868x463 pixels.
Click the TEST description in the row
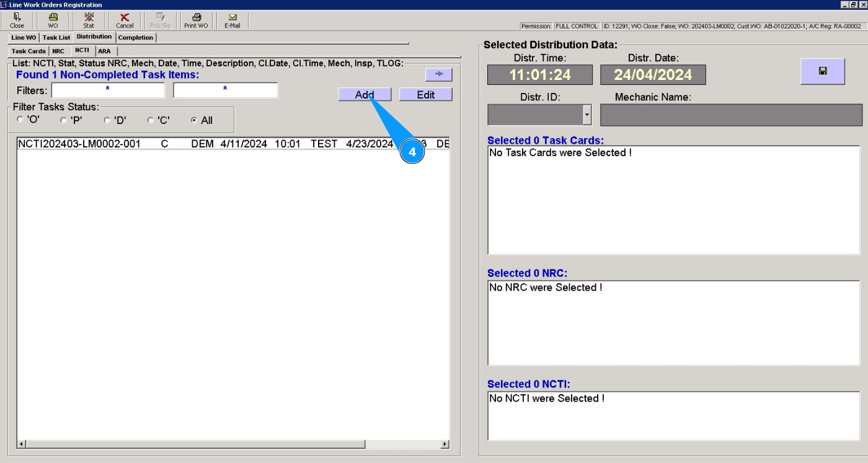pos(324,144)
